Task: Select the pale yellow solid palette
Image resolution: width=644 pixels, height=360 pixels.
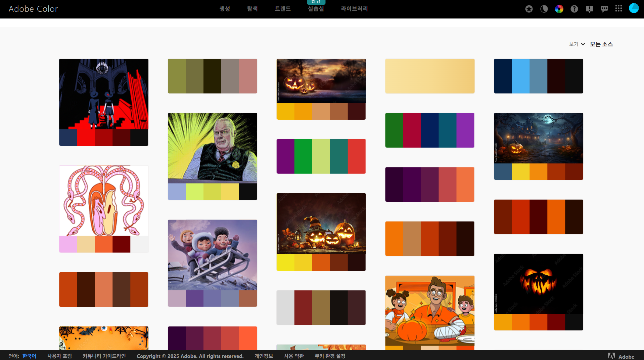Action: (x=430, y=76)
